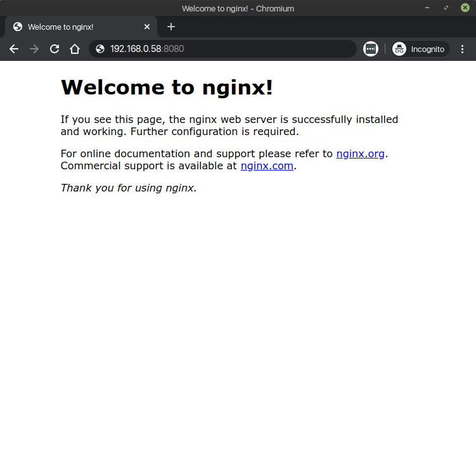The width and height of the screenshot is (476, 473).
Task: Visit the nginx.com commercial support link
Action: tap(267, 165)
